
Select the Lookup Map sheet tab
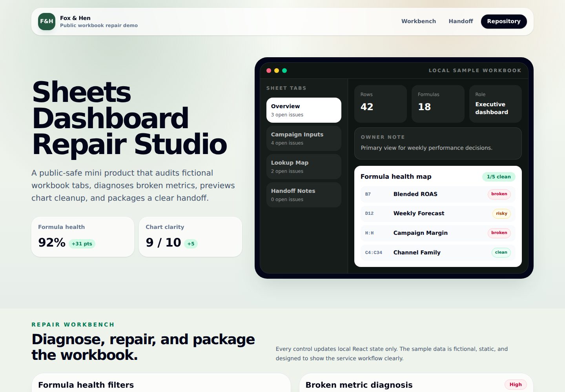tap(304, 167)
